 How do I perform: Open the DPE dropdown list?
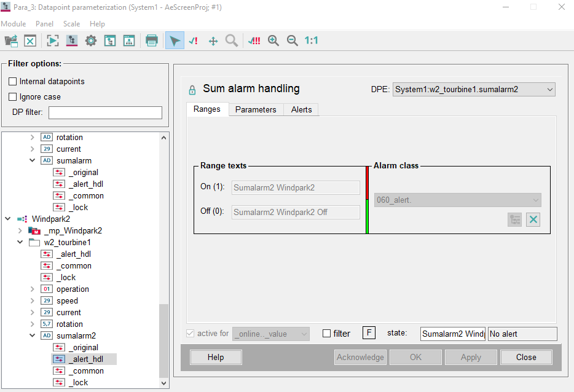549,90
